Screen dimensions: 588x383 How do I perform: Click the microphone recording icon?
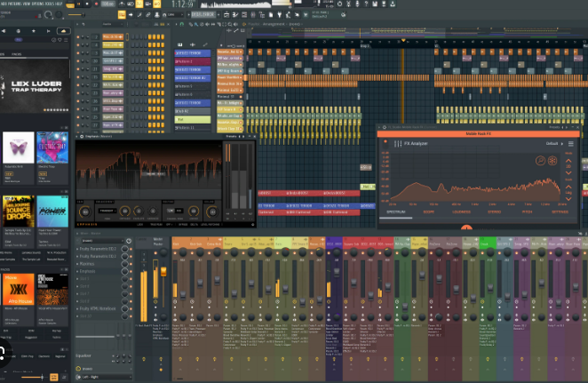[357, 4]
